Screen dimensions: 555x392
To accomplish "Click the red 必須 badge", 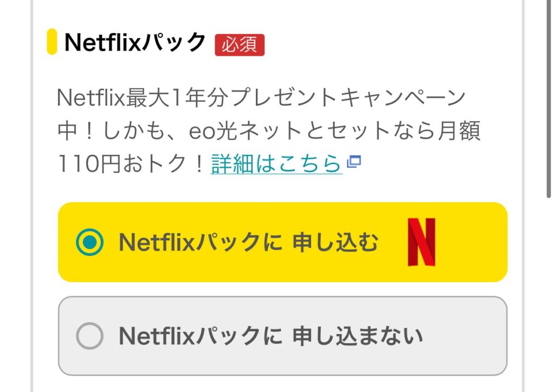I will click(x=239, y=45).
